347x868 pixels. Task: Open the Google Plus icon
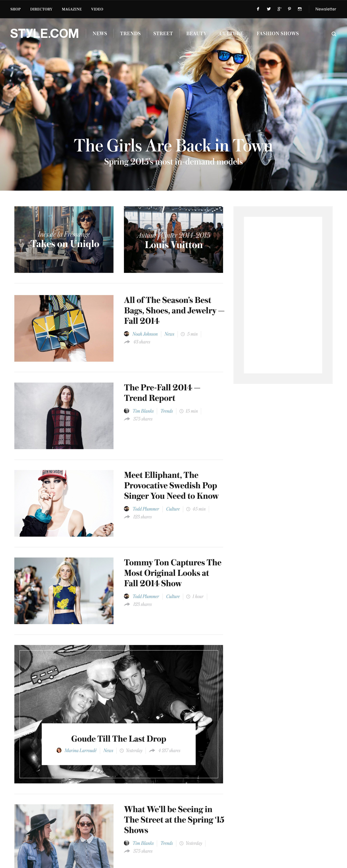click(x=279, y=9)
